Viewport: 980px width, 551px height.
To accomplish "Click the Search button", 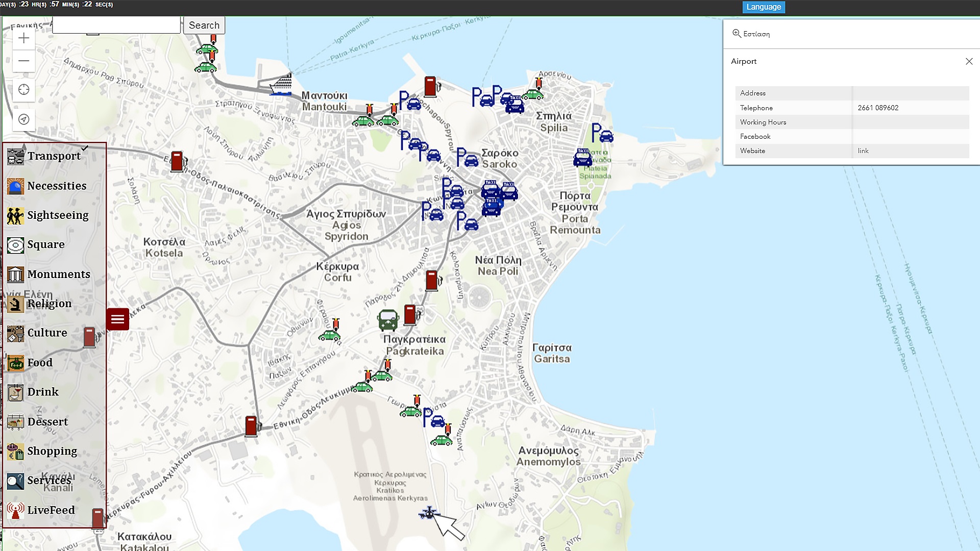I will (204, 25).
